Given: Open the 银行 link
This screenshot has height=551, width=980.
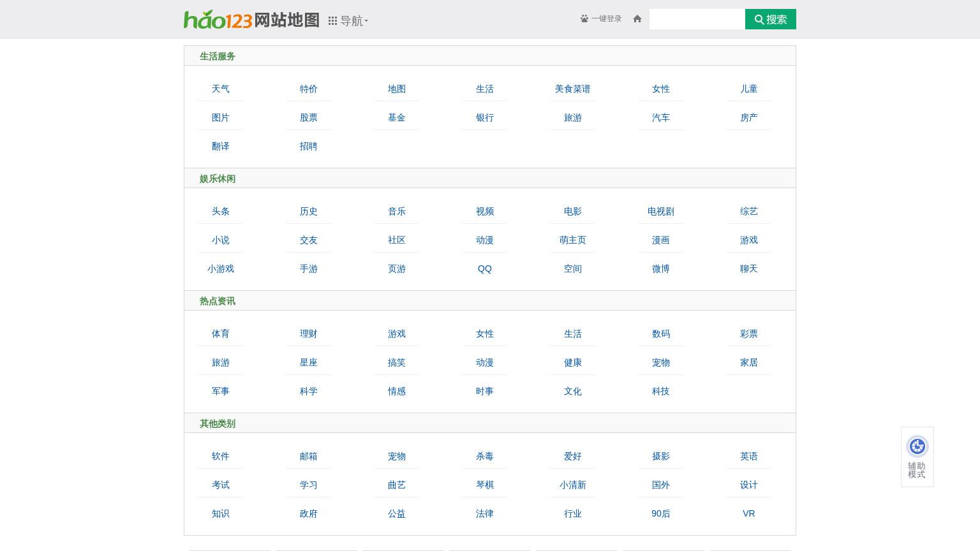Looking at the screenshot, I should pyautogui.click(x=485, y=117).
